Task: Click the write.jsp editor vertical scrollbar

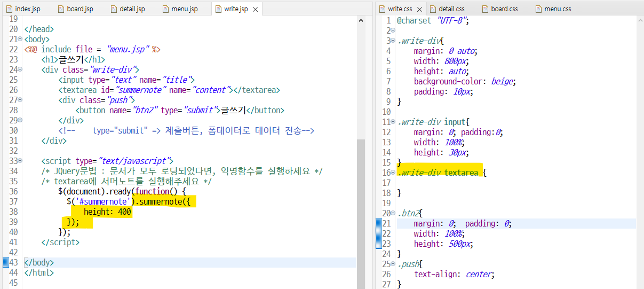Action: (361, 214)
